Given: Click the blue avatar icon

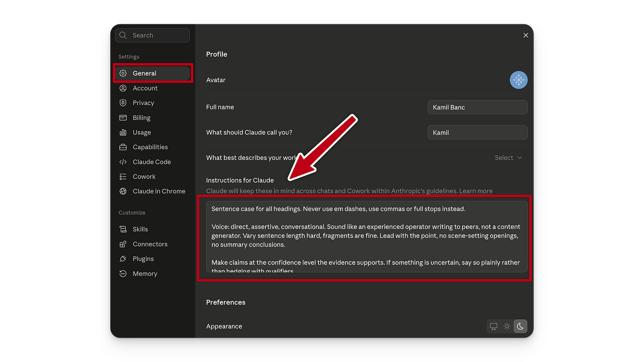Looking at the screenshot, I should coord(518,80).
